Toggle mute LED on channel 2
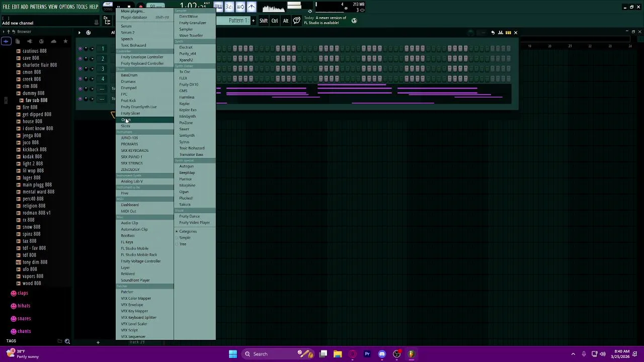 80,59
